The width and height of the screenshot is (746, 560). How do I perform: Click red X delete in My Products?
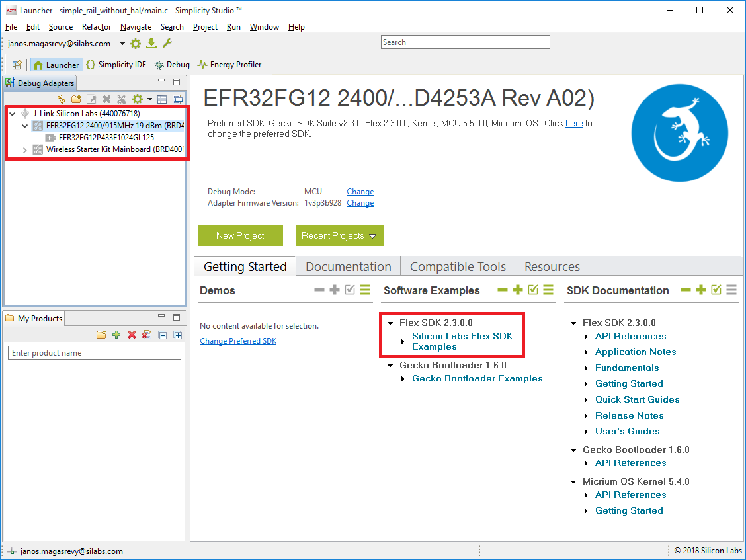tap(132, 335)
